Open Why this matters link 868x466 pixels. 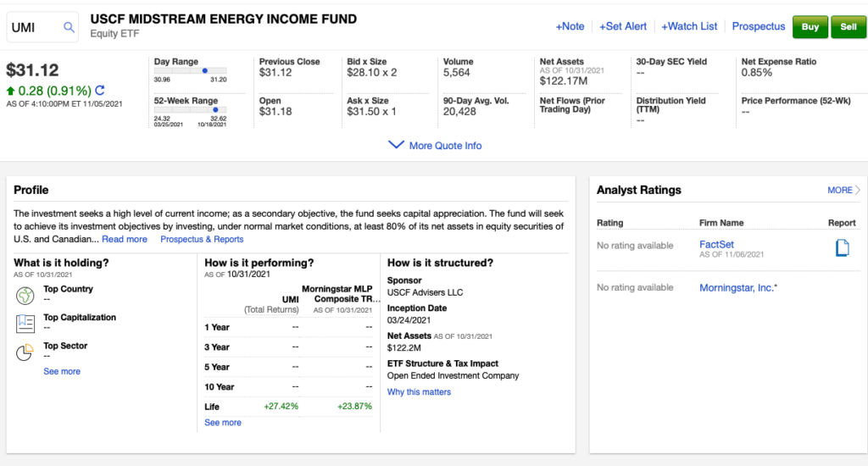[x=419, y=392]
